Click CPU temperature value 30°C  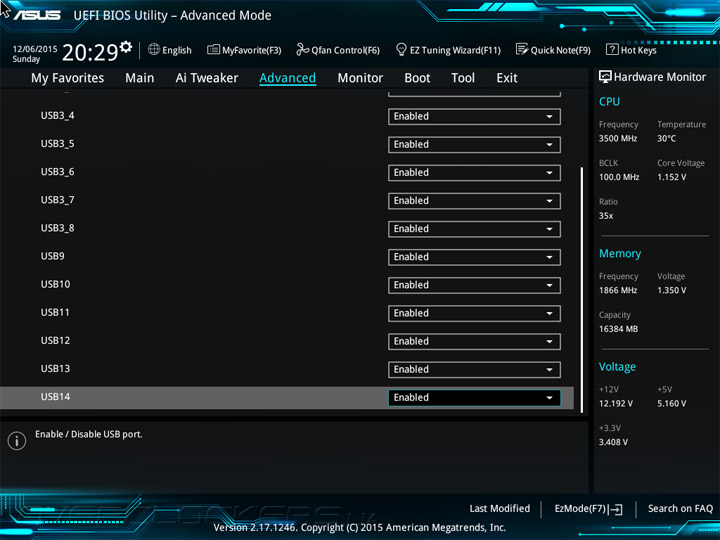pyautogui.click(x=666, y=138)
